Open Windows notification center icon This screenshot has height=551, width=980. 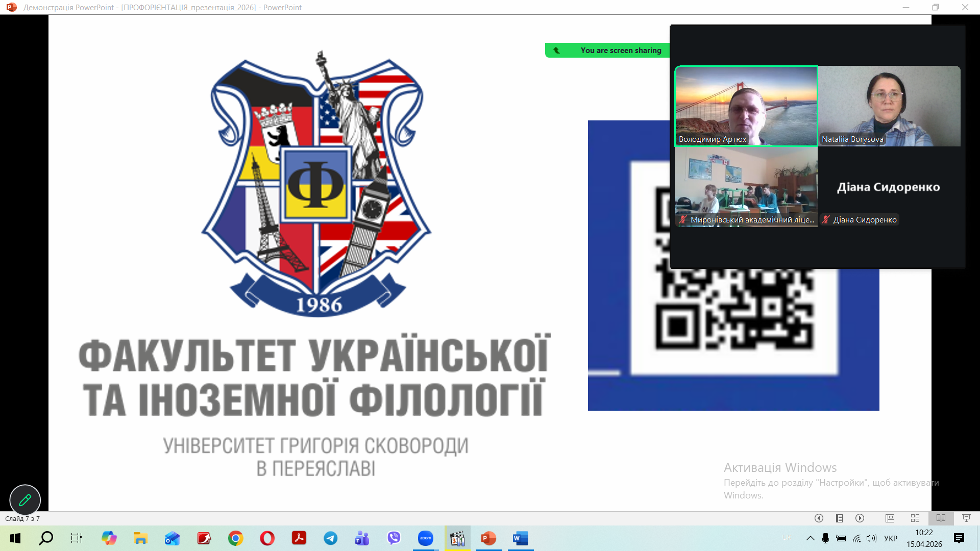[959, 538]
